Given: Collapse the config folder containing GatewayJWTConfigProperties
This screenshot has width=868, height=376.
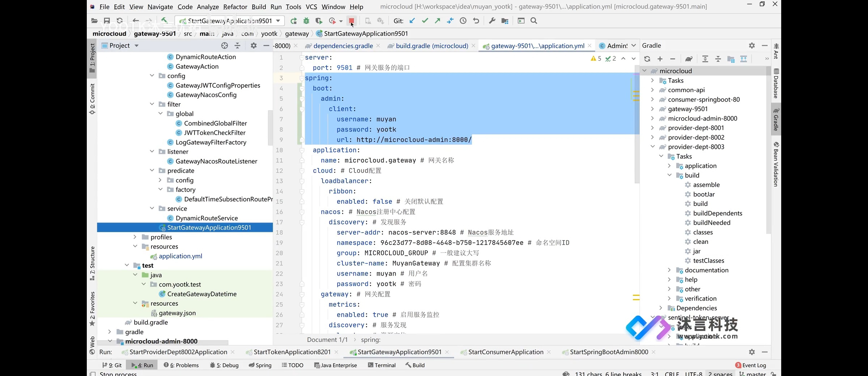Looking at the screenshot, I should pos(152,75).
